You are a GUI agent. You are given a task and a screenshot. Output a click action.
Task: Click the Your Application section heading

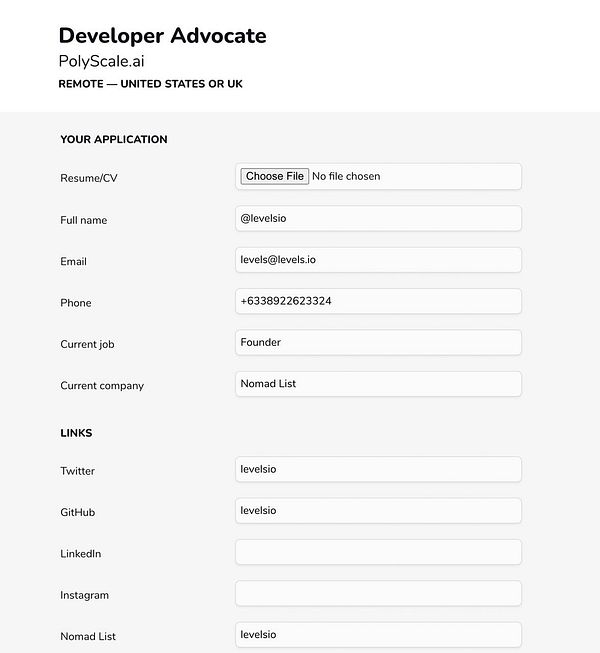114,139
